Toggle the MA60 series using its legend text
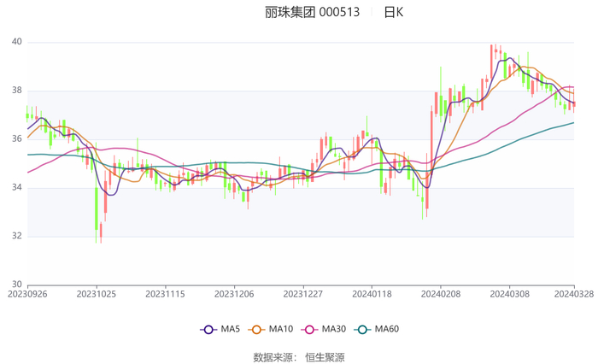Viewport: 598px width, 364px height. coord(387,329)
